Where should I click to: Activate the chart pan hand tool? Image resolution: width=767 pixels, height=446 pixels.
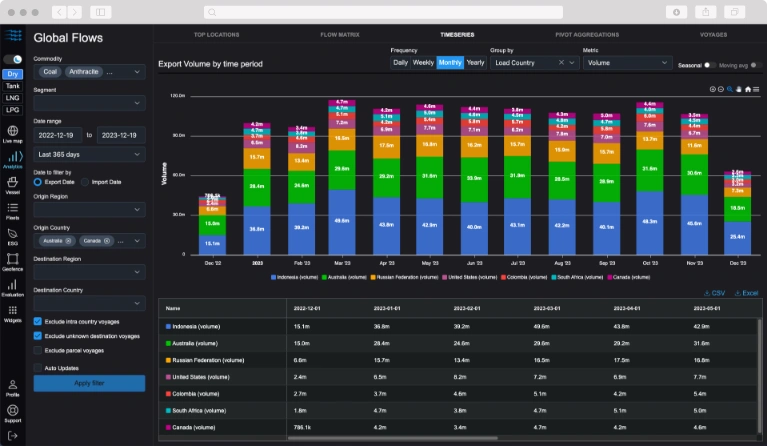point(739,89)
